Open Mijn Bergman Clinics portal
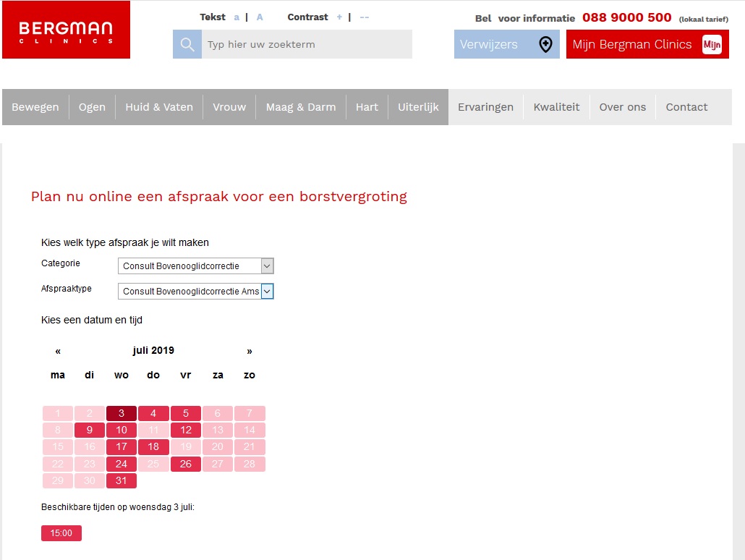This screenshot has height=560, width=745. click(x=647, y=44)
